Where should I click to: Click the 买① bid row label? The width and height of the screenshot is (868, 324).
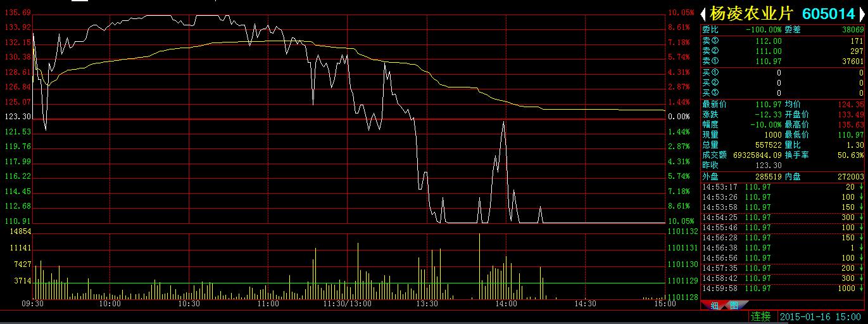[x=710, y=73]
